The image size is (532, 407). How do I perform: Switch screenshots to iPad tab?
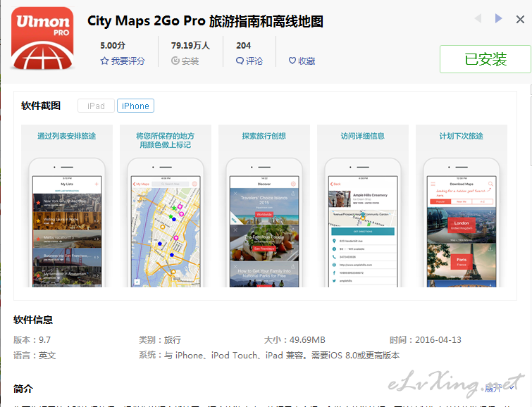[x=96, y=106]
